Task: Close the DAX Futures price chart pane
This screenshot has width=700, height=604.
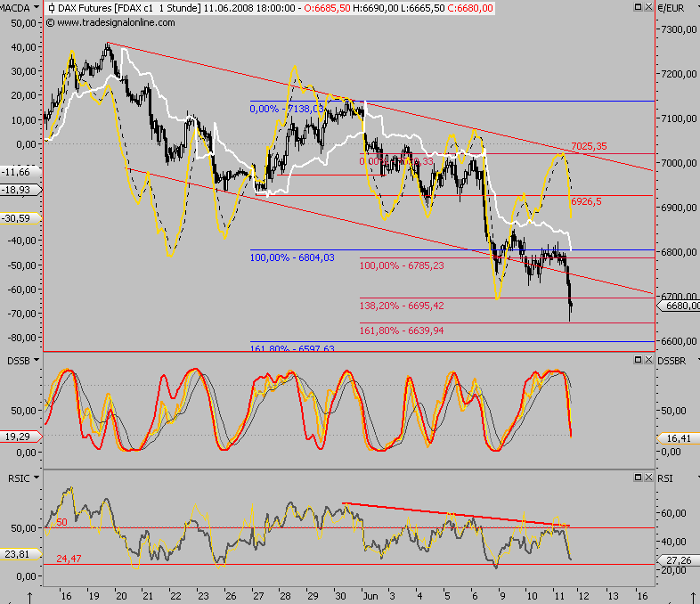Action: coord(648,7)
